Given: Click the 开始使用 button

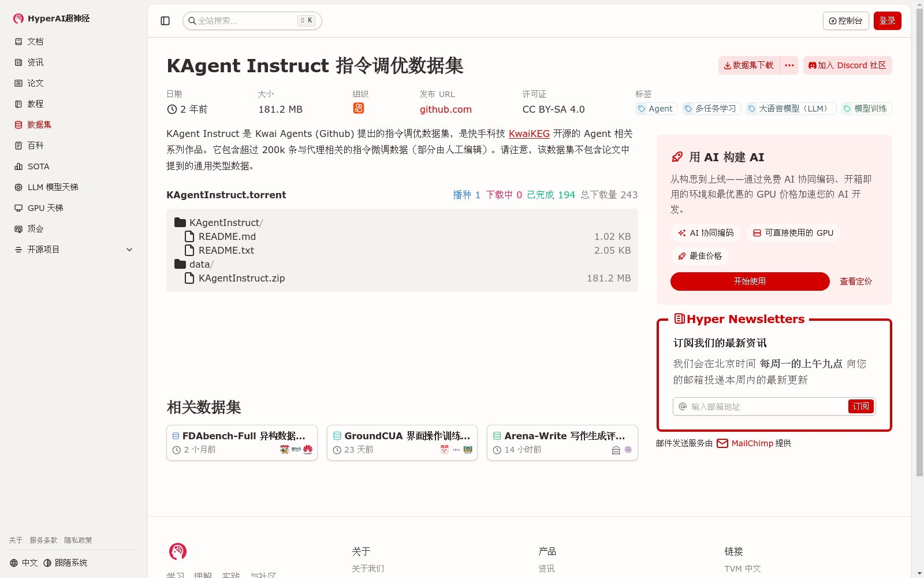Looking at the screenshot, I should coord(750,281).
